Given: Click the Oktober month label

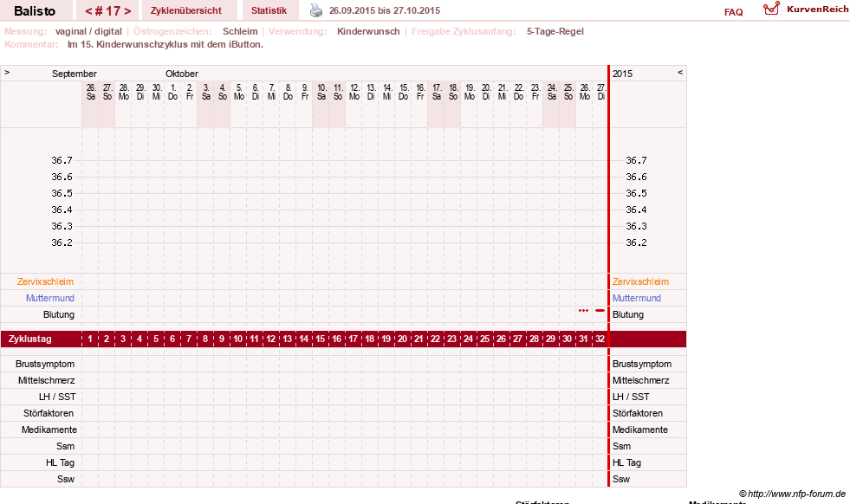Looking at the screenshot, I should coord(182,74).
